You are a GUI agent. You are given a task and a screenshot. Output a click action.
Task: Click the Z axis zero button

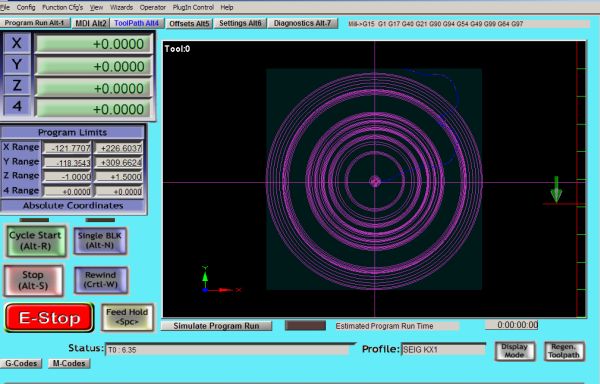click(17, 85)
